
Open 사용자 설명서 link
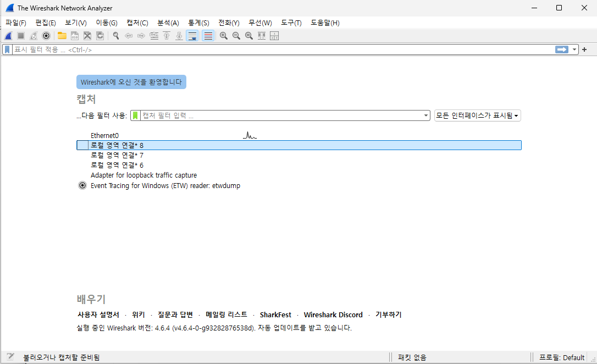pyautogui.click(x=98, y=315)
